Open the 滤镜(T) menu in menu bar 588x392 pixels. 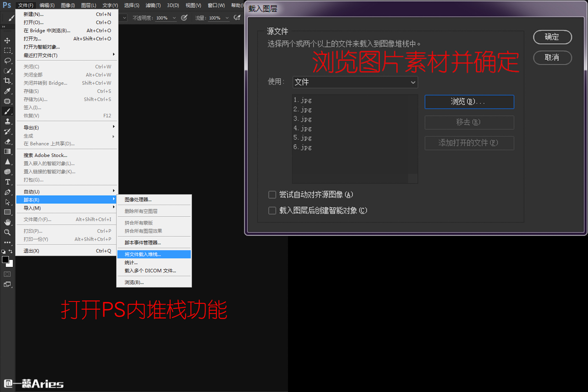tap(153, 5)
